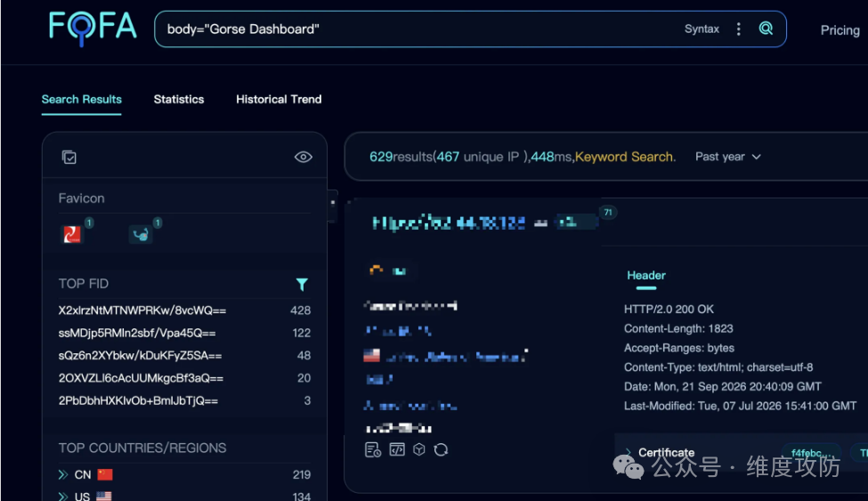
Task: Filter by FID 2OXVZLl6cAcUUMkgcBf3aQ==
Action: [141, 378]
